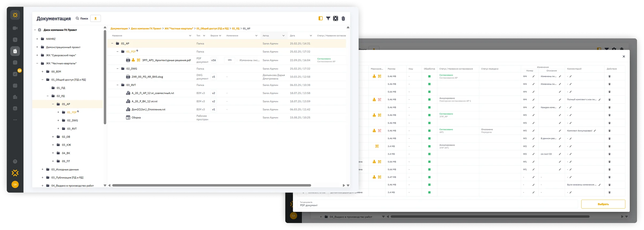Screen dimensions: 644x230
Task: Click crossed QR icon in Повторное согласование АР 1 row
Action: click(380, 99)
